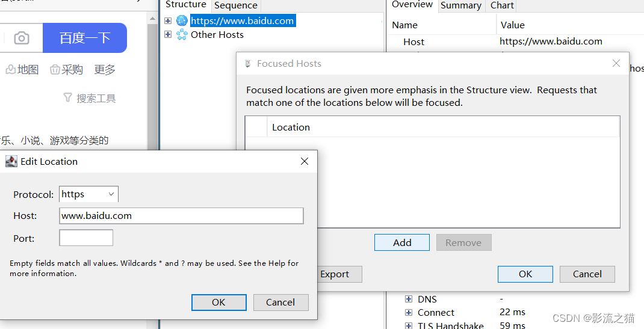644x329 pixels.
Task: Click the Charles icon in Edit Location title
Action: pos(11,161)
